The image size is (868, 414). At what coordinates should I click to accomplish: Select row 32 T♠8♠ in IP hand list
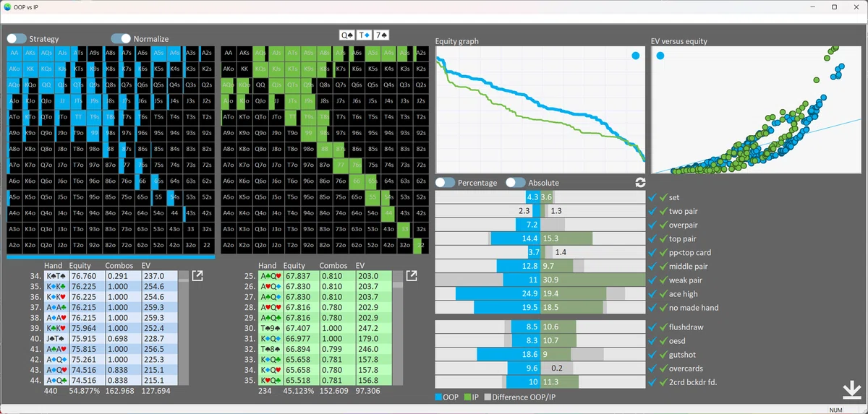click(x=325, y=349)
